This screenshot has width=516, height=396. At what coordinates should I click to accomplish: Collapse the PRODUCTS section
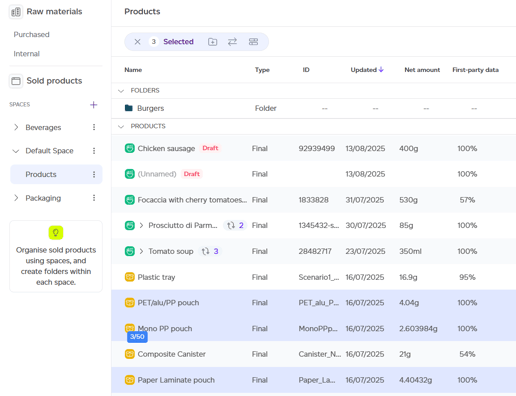click(121, 126)
